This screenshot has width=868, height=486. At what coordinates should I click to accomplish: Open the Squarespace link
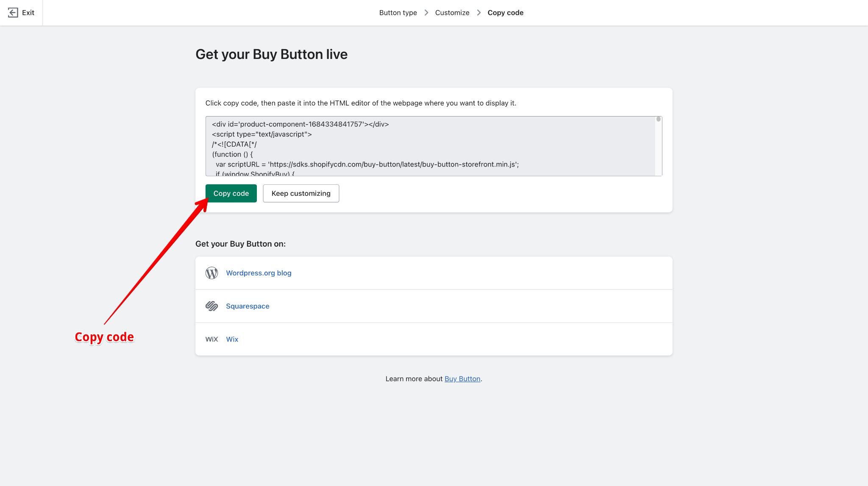click(248, 306)
